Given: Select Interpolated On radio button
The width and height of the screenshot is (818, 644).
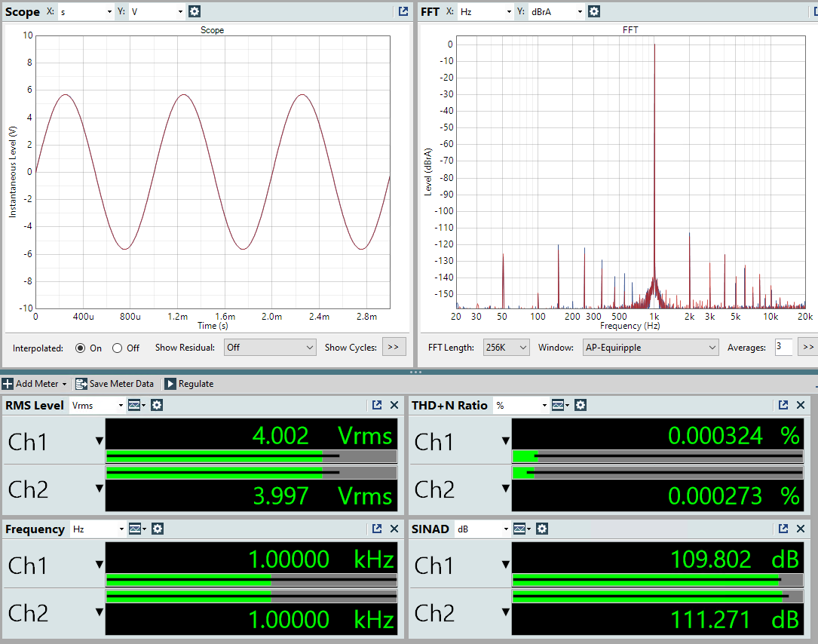Looking at the screenshot, I should coord(81,348).
